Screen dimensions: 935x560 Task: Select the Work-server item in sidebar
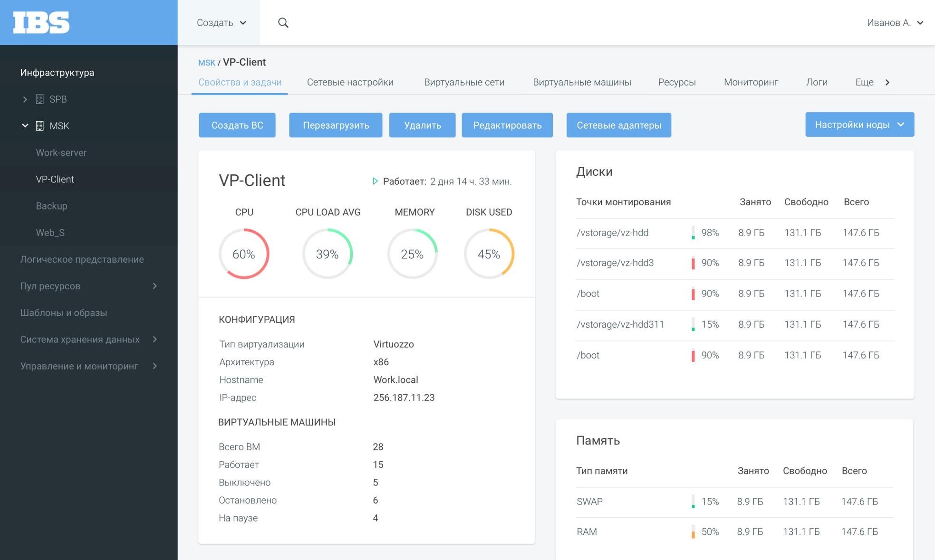tap(61, 152)
